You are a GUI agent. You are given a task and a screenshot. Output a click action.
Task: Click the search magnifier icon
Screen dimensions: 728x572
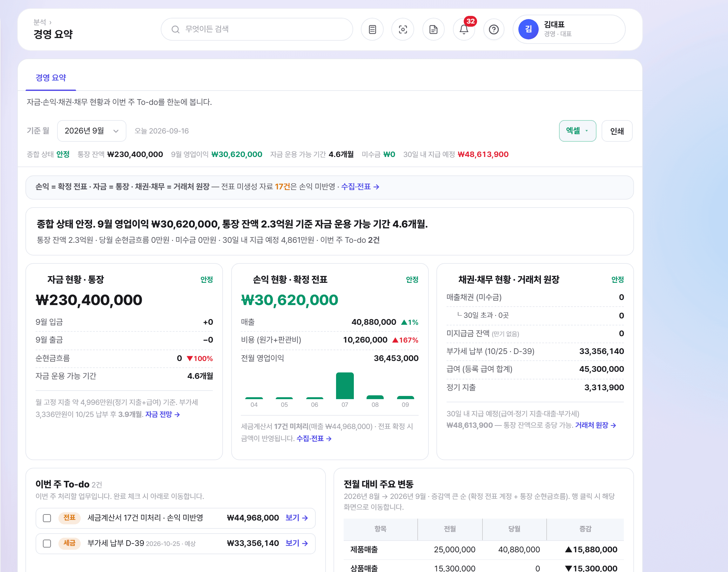coord(175,30)
